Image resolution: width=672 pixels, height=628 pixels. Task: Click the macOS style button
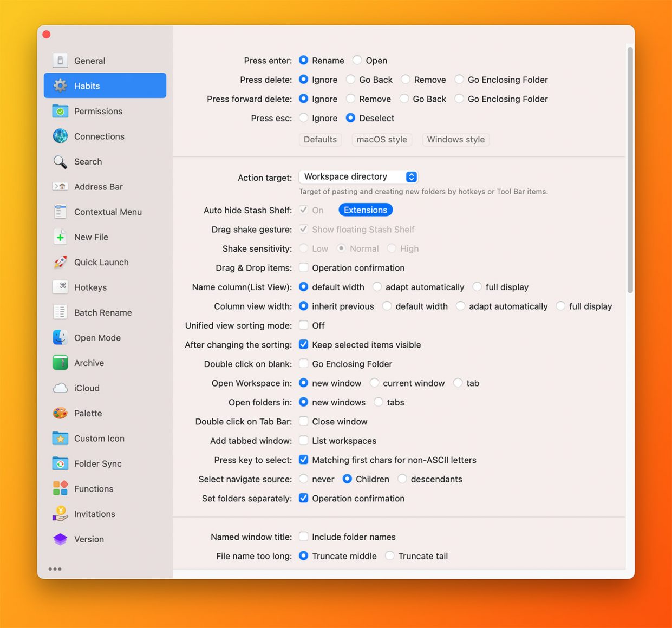(382, 140)
